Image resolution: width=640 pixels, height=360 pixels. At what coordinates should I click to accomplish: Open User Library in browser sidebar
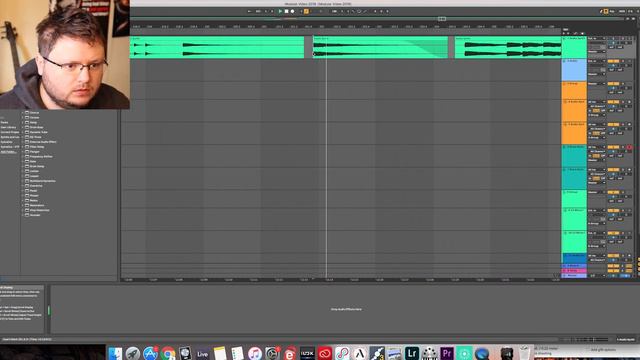tap(8, 127)
